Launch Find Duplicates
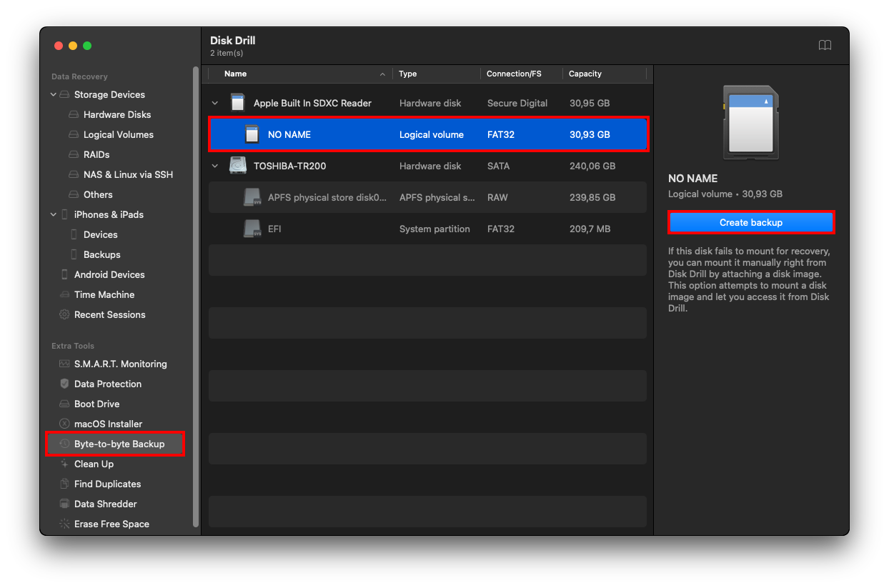Image resolution: width=889 pixels, height=588 pixels. click(106, 484)
